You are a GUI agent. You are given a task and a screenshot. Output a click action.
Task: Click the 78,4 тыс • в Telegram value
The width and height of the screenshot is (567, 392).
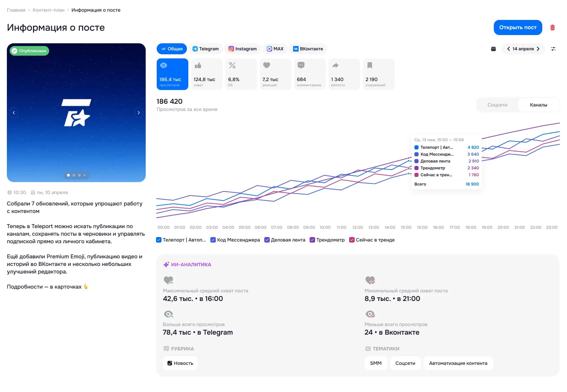(x=198, y=332)
